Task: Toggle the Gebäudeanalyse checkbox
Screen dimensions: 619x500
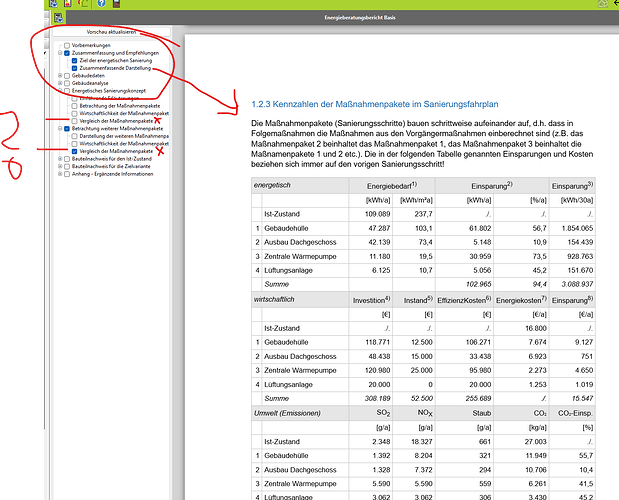Action: click(67, 83)
